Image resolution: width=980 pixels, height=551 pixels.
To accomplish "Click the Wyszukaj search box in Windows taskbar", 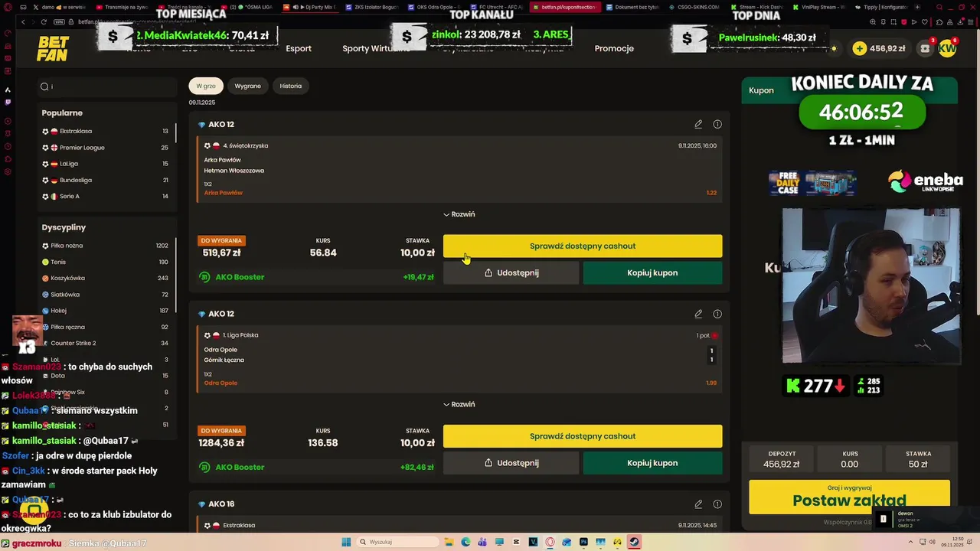I will tap(399, 542).
